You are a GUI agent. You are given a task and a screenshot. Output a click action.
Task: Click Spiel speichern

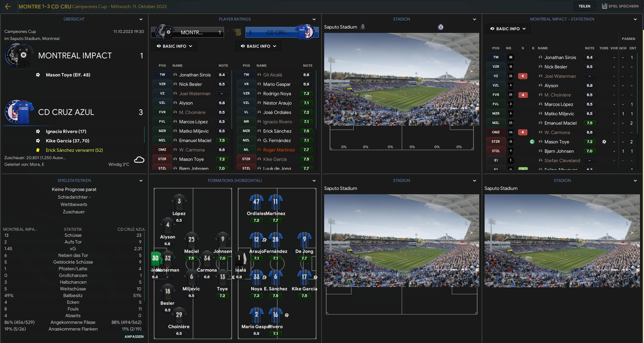pyautogui.click(x=620, y=7)
